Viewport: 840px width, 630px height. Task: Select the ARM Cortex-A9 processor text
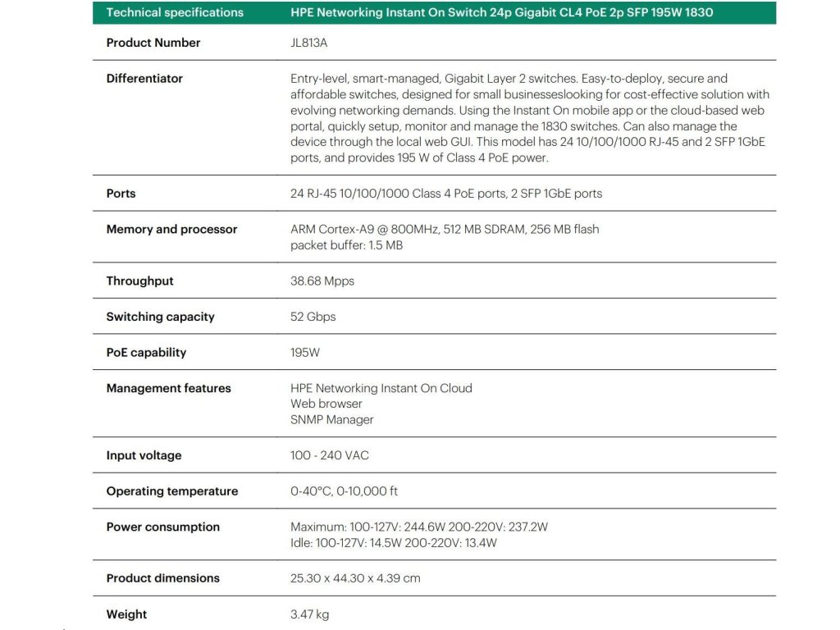444,230
